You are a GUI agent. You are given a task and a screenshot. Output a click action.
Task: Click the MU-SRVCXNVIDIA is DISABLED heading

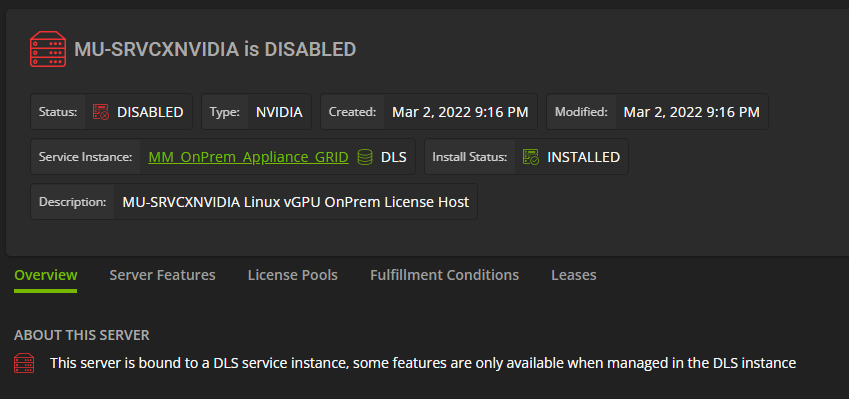[x=215, y=49]
